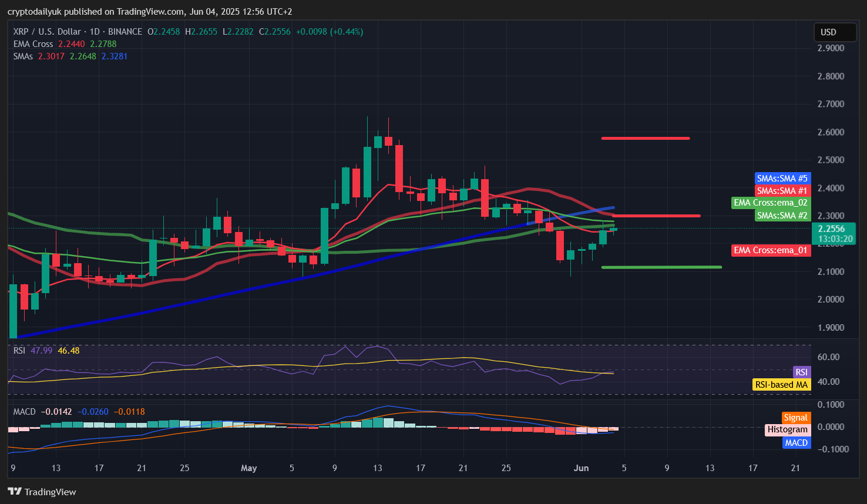Select the EMA Cross:ema_02 label
867x504 pixels.
(771, 203)
